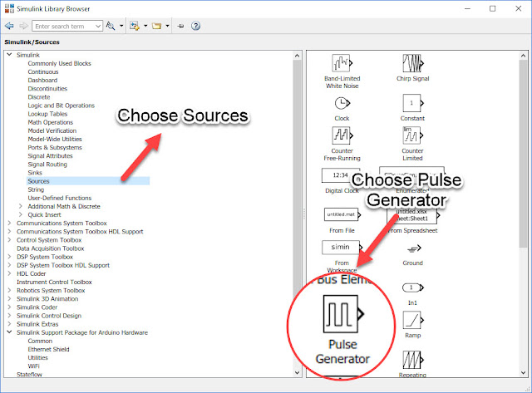Select the Signal Routing library
This screenshot has width=532, height=393.
47,165
